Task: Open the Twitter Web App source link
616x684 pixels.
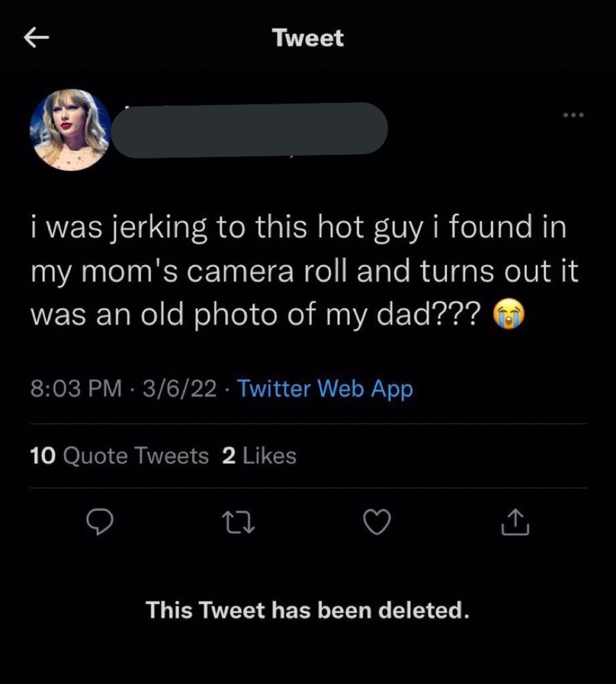Action: tap(325, 388)
